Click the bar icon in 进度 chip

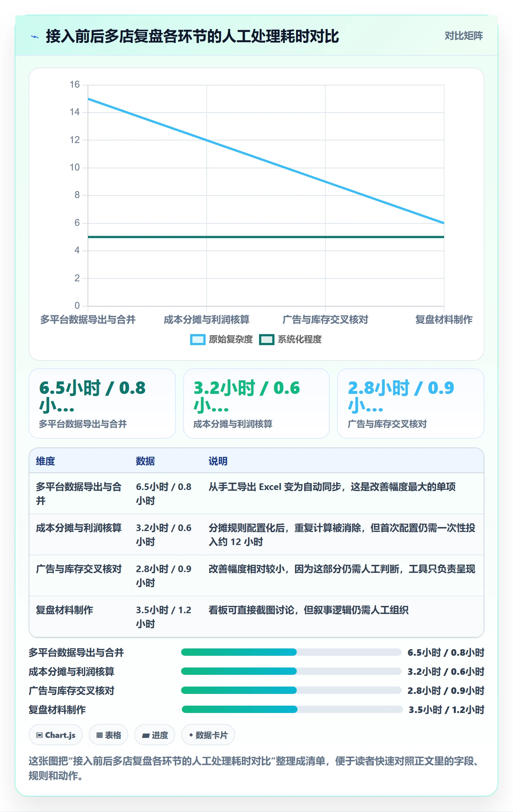point(146,735)
